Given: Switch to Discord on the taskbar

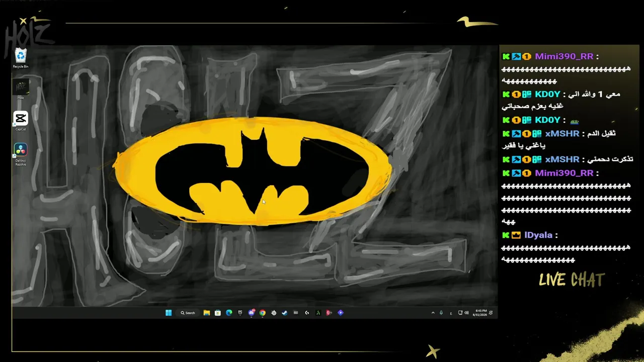Looking at the screenshot, I should (x=252, y=313).
